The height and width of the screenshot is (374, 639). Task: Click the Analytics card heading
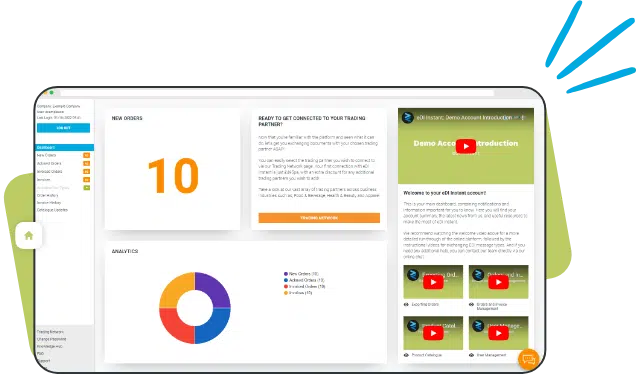click(125, 251)
